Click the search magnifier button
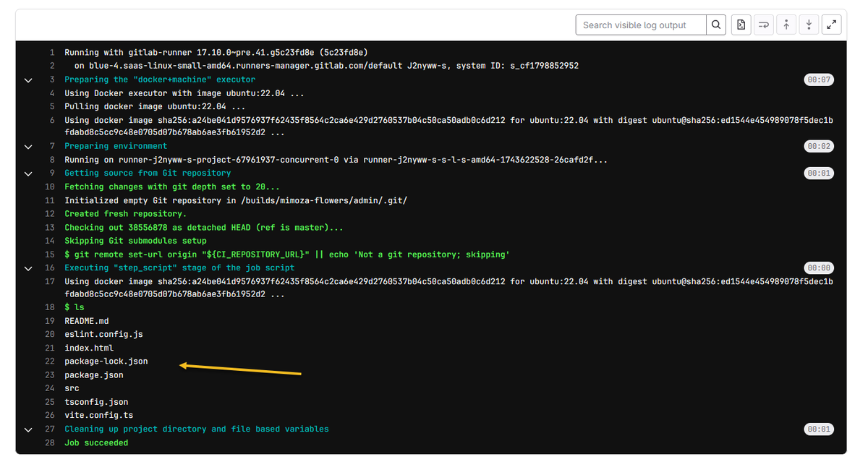868x475 pixels. click(716, 25)
